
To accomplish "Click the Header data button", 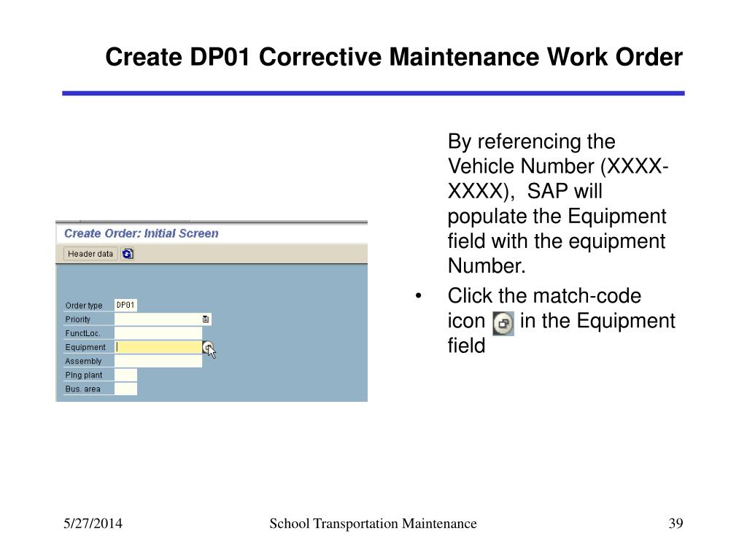I will point(90,254).
